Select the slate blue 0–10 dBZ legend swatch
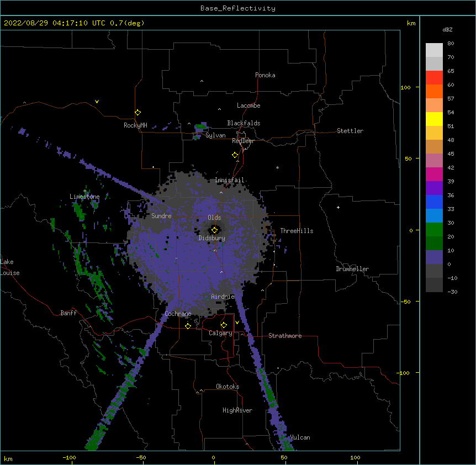476x465 pixels. (x=434, y=257)
